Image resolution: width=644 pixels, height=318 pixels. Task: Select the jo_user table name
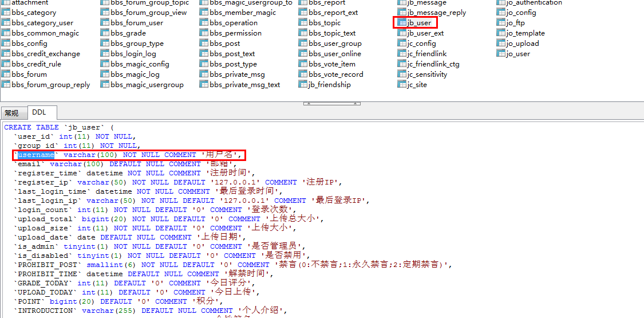tap(518, 54)
